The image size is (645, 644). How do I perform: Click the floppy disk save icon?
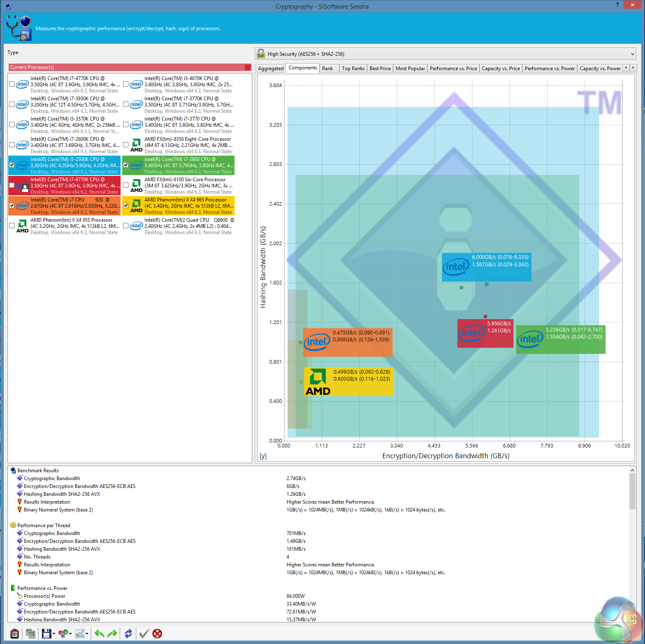pos(46,634)
